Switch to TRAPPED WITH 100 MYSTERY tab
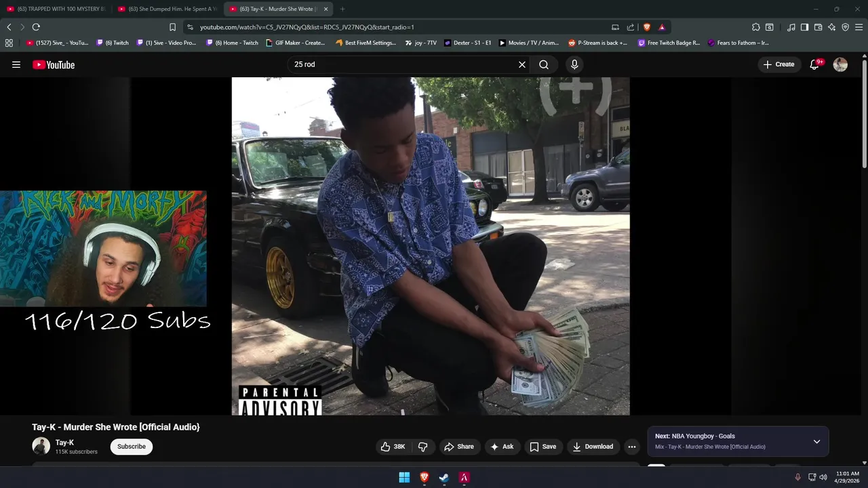The height and width of the screenshot is (488, 868). click(56, 9)
